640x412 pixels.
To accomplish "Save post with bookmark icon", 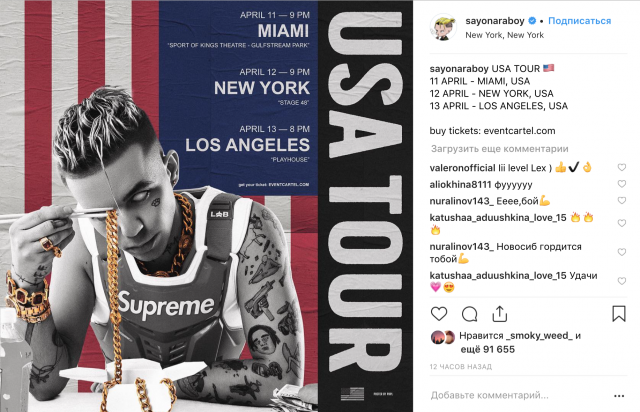I will click(x=619, y=314).
